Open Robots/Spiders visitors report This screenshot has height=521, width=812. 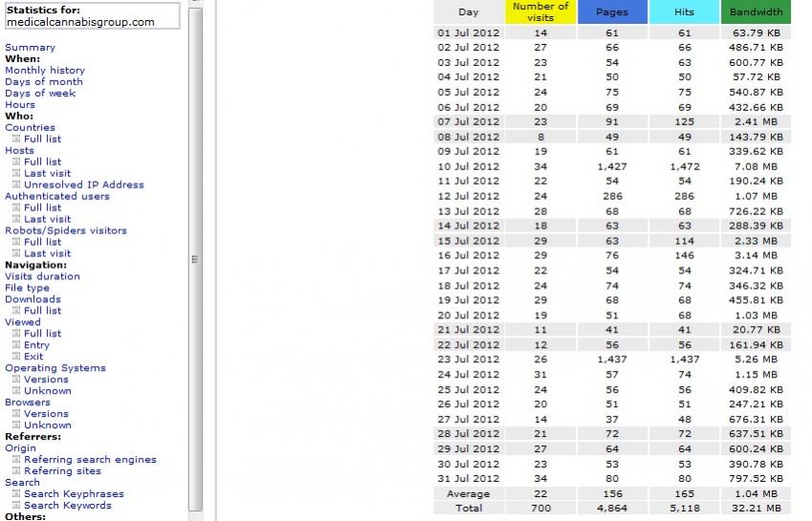click(66, 230)
